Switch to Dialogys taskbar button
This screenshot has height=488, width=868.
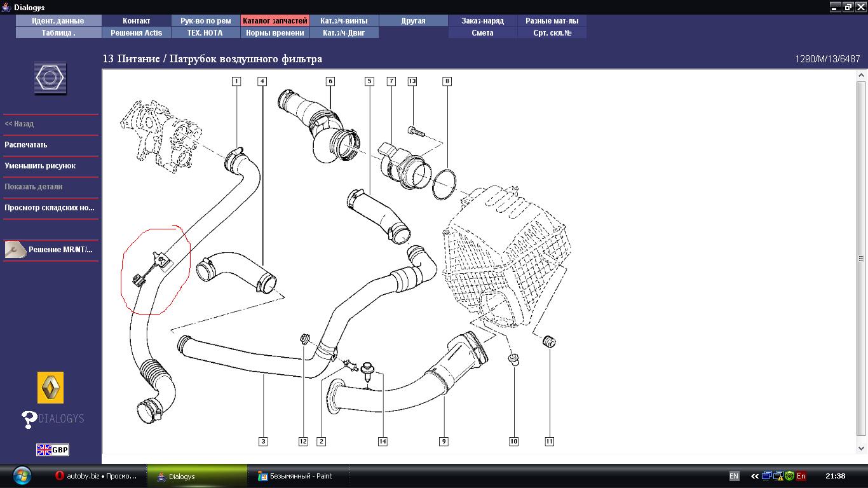[197, 476]
